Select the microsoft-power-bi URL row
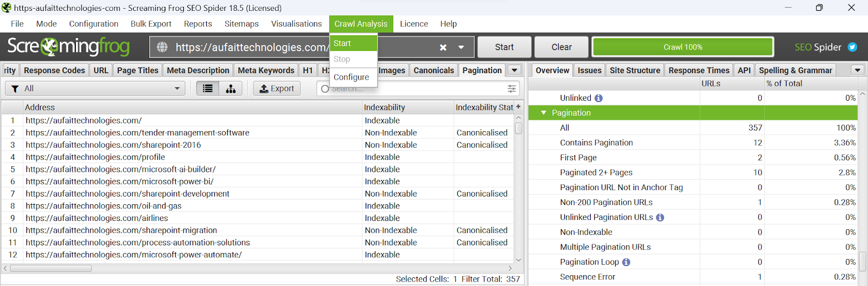 [258, 181]
